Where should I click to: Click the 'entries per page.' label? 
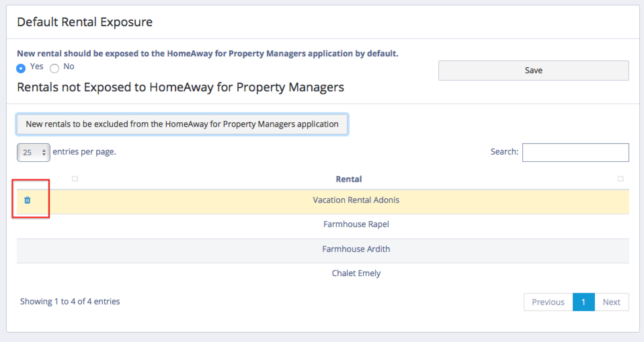coord(84,152)
